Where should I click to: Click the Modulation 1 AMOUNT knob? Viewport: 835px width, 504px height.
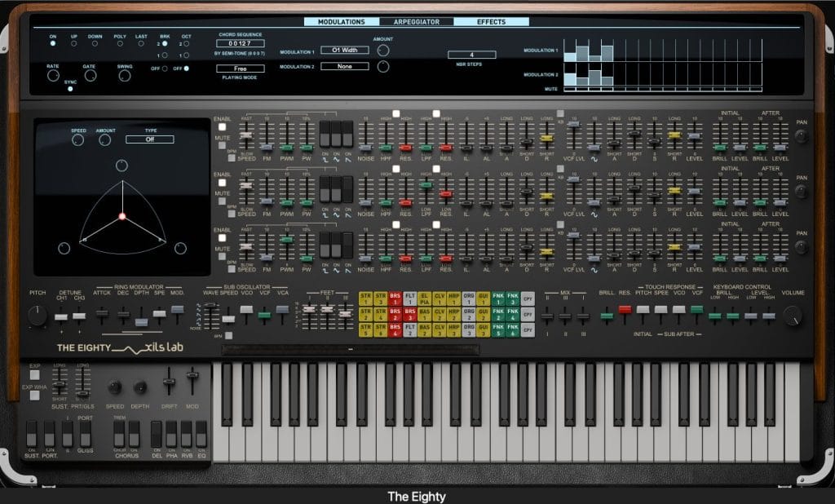pyautogui.click(x=382, y=51)
